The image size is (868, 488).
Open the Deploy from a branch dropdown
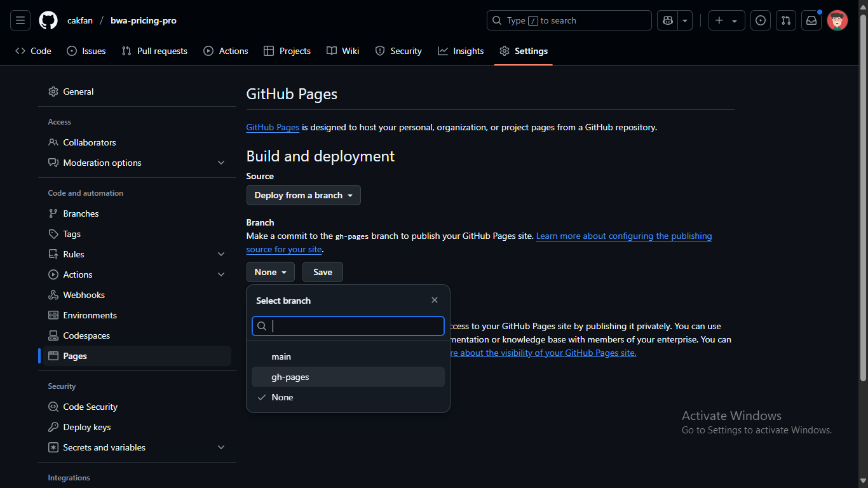304,195
